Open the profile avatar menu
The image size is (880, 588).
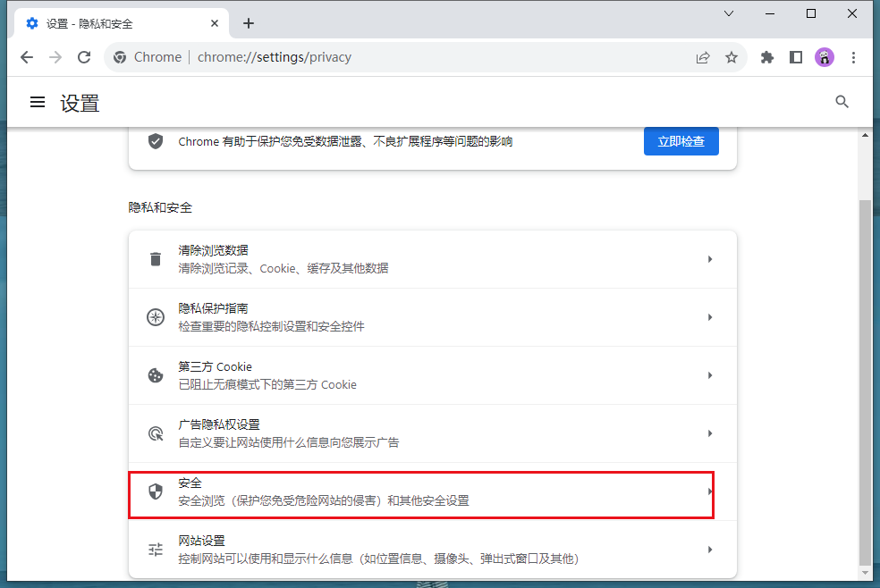click(x=825, y=57)
